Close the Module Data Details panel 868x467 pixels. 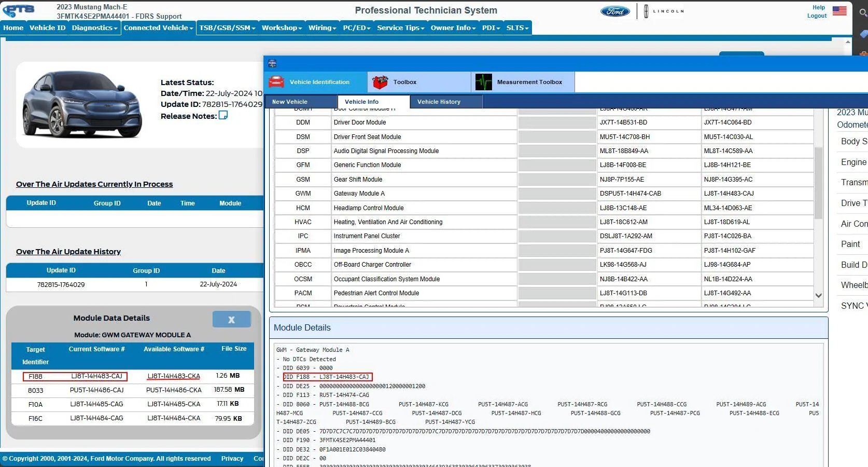click(x=231, y=320)
